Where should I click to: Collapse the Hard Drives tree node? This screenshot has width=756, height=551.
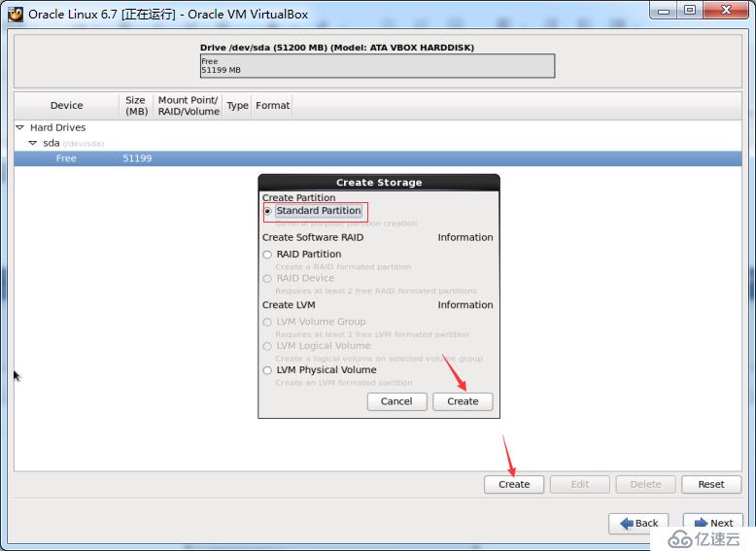pyautogui.click(x=19, y=127)
